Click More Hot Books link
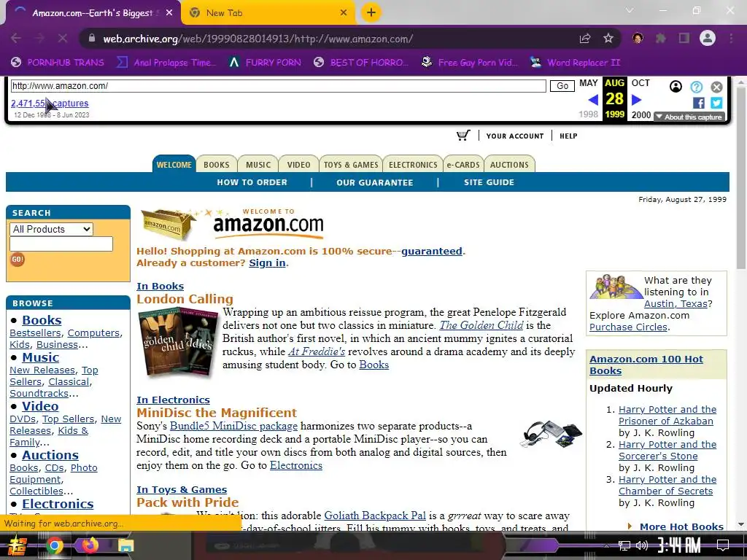Viewport: 747px width, 560px height. [x=681, y=526]
